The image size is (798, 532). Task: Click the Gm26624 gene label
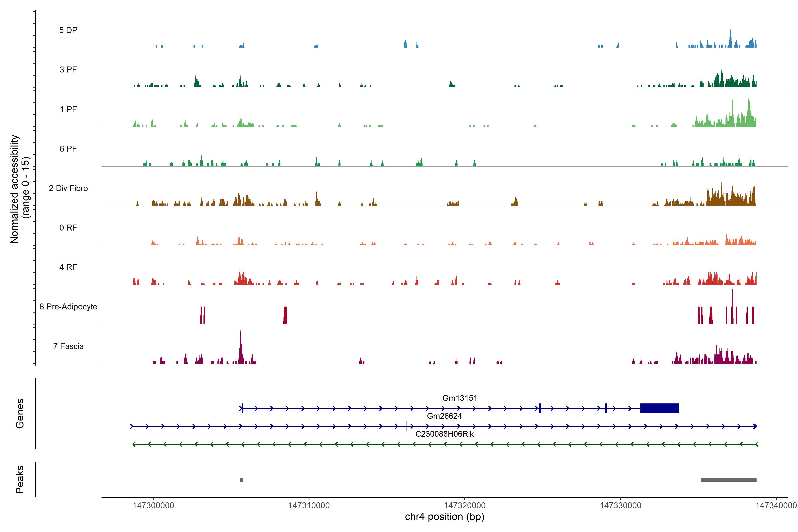point(444,416)
